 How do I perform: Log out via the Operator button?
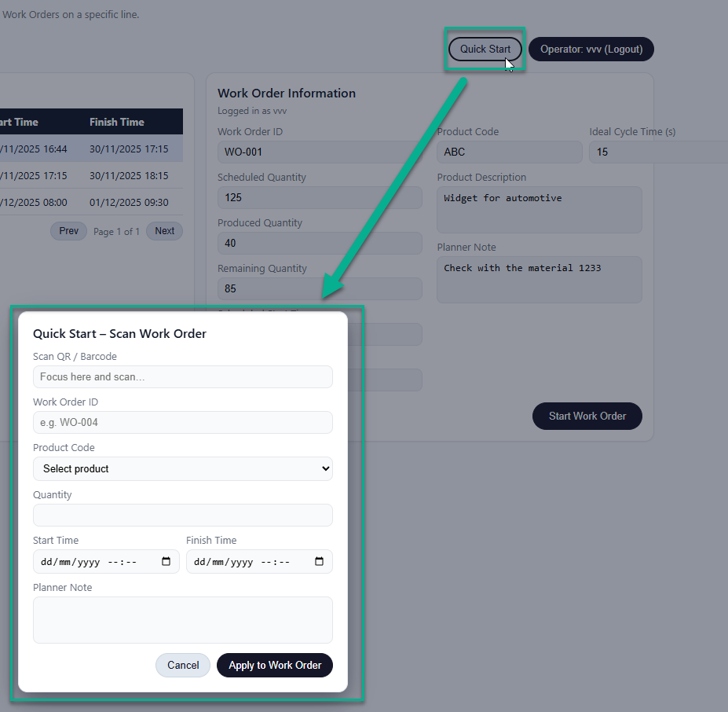click(x=591, y=49)
